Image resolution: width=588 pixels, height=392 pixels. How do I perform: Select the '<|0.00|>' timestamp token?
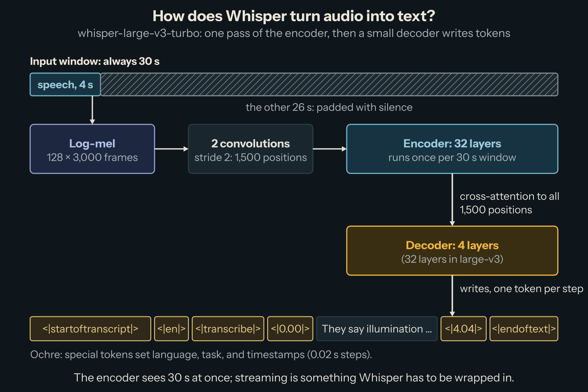290,329
